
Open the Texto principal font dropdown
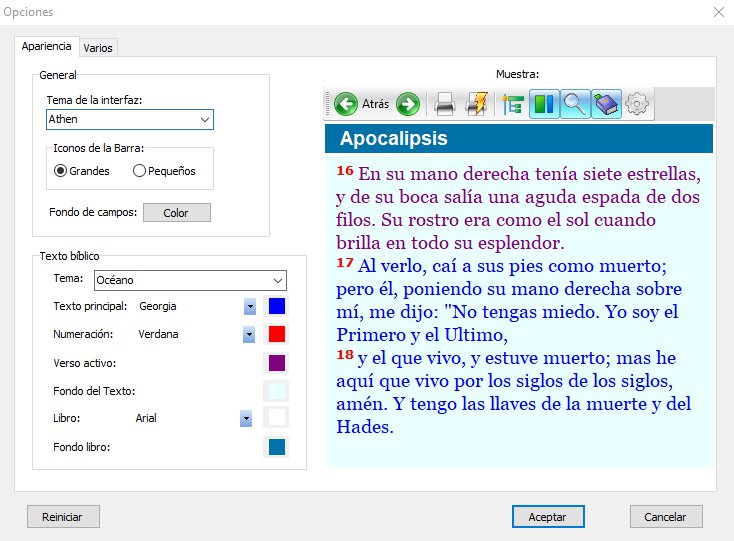coord(249,306)
